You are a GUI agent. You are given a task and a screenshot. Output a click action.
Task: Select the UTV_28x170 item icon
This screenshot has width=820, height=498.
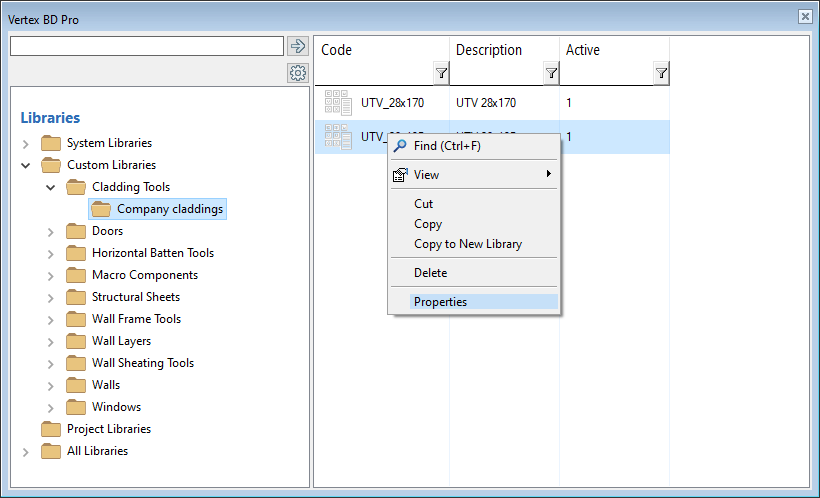[x=339, y=103]
